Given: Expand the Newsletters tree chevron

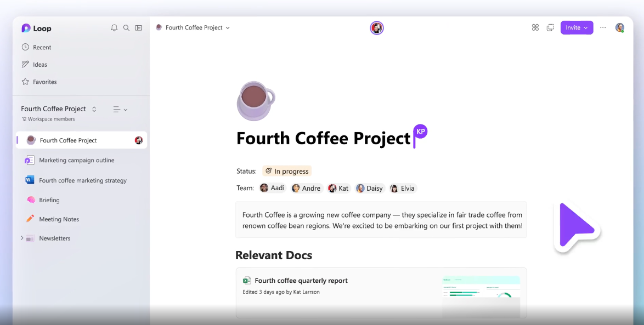Looking at the screenshot, I should 22,238.
